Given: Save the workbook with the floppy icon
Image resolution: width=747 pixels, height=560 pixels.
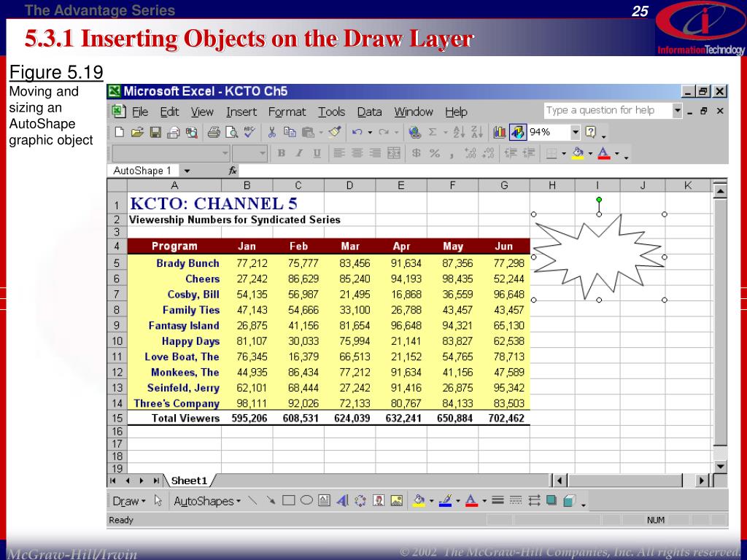Looking at the screenshot, I should click(x=155, y=132).
